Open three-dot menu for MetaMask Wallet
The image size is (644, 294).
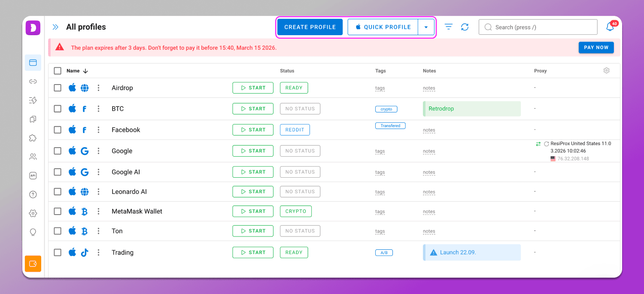click(98, 212)
